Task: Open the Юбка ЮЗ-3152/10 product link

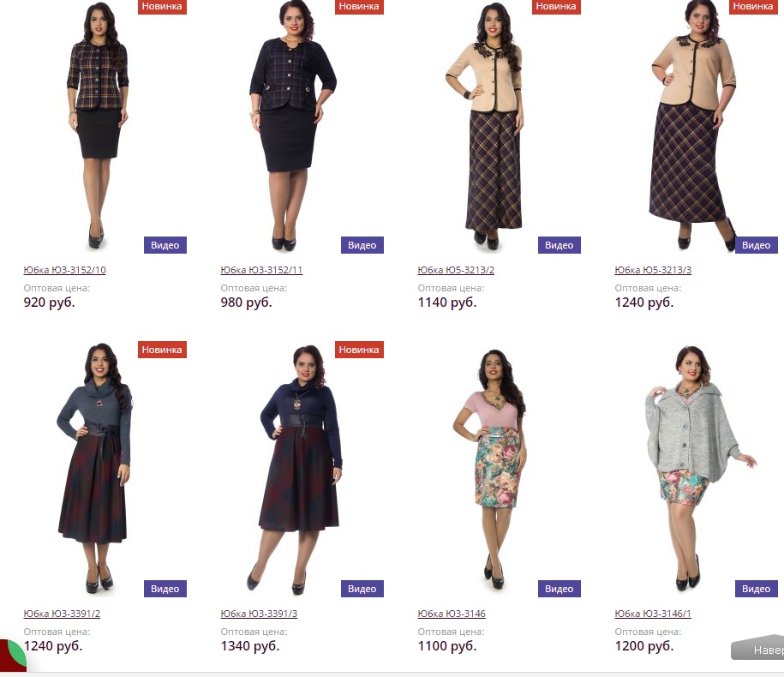Action: [x=64, y=270]
